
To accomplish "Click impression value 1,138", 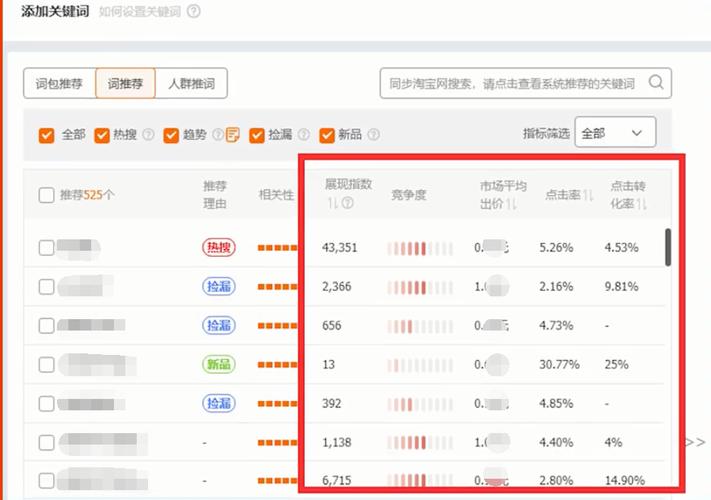I will [336, 442].
